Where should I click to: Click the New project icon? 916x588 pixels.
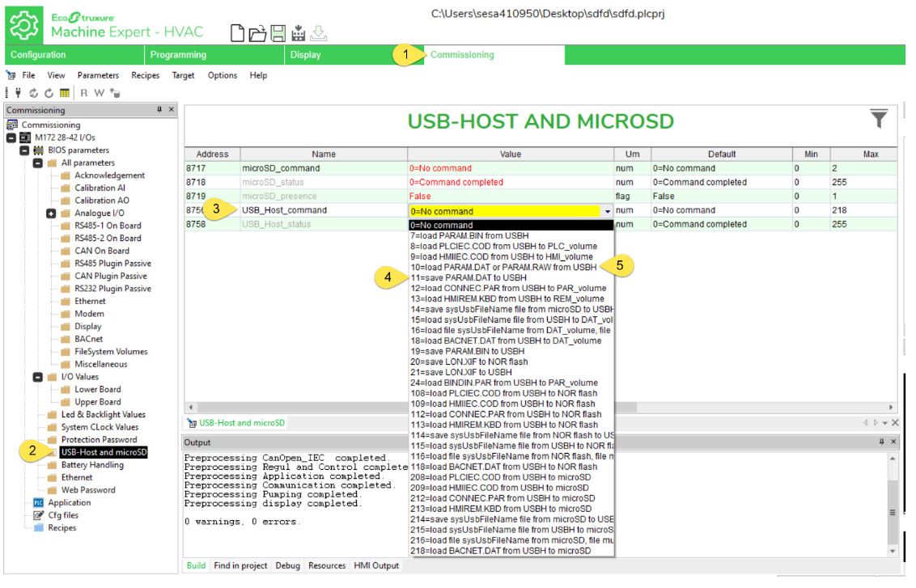[237, 33]
